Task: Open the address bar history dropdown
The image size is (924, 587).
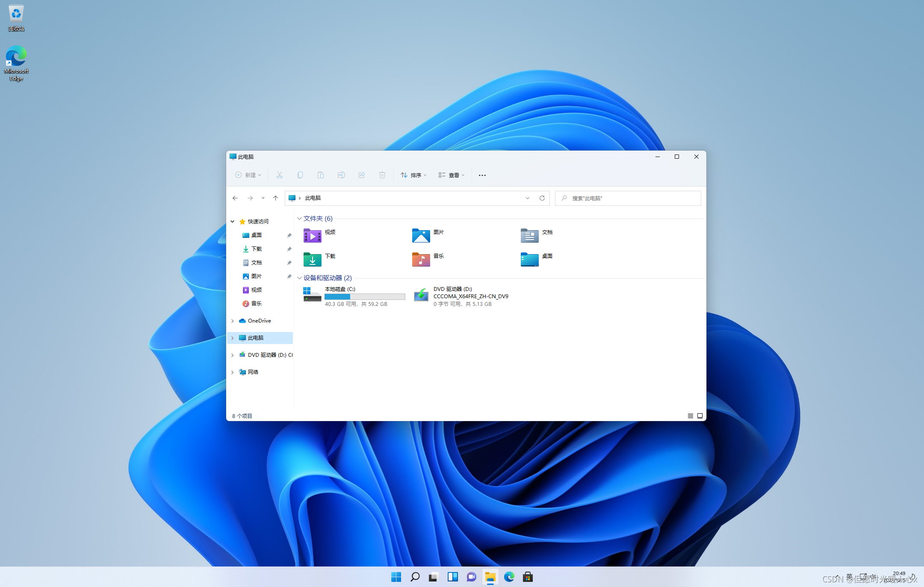Action: pyautogui.click(x=528, y=198)
